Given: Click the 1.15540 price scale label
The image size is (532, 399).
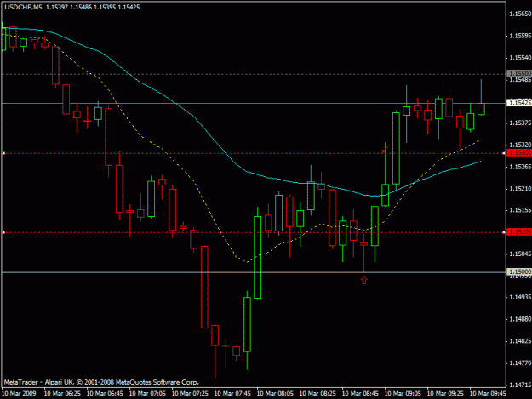Looking at the screenshot, I should click(520, 58).
